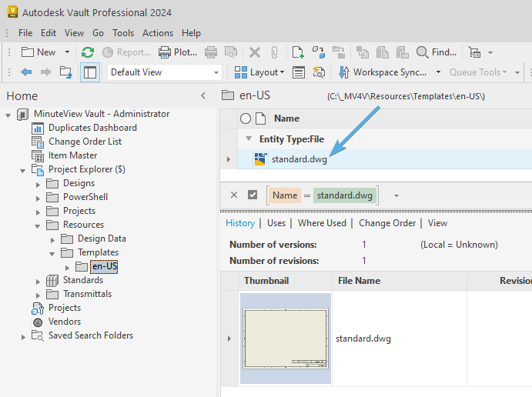Click the Attachments paperclip icon

tap(274, 52)
